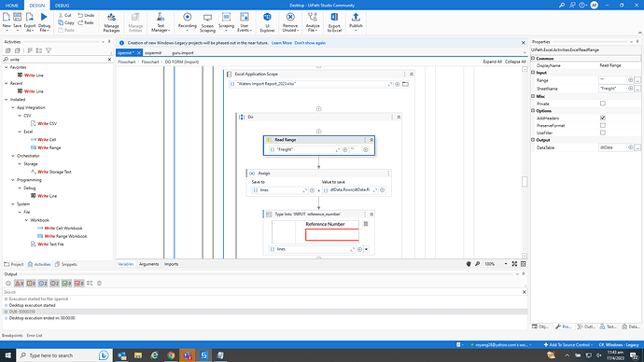Collapse the Orchestrator tree node
Viewport: 644px width, 362px height.
(x=13, y=156)
